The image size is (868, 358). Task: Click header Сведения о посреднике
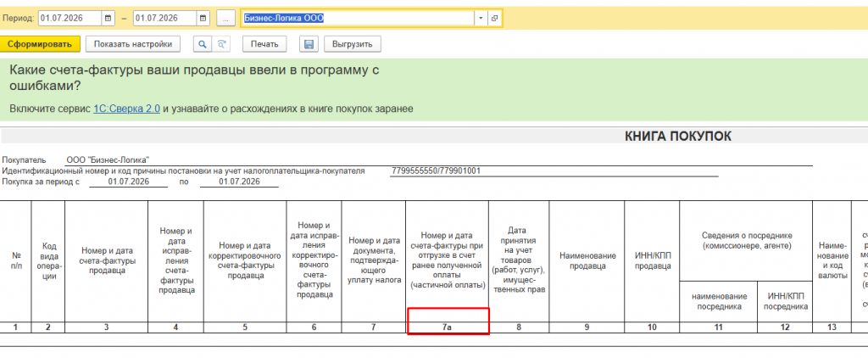pos(746,241)
